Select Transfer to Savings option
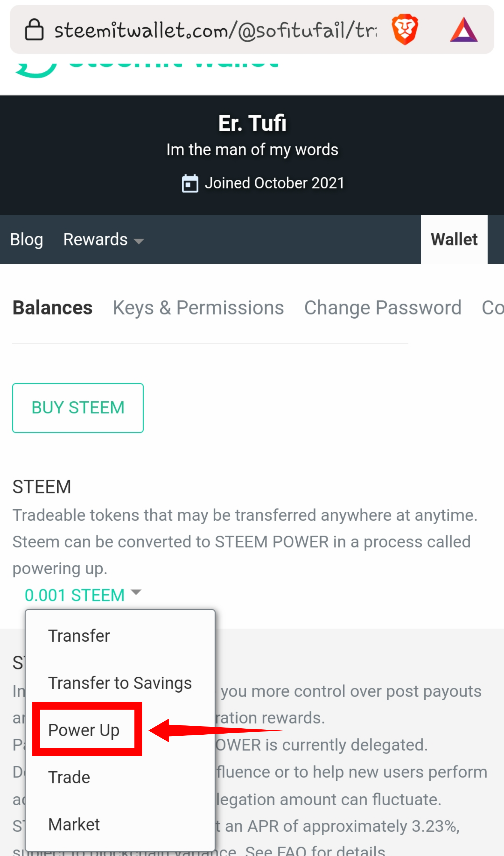Image resolution: width=504 pixels, height=856 pixels. [x=120, y=683]
